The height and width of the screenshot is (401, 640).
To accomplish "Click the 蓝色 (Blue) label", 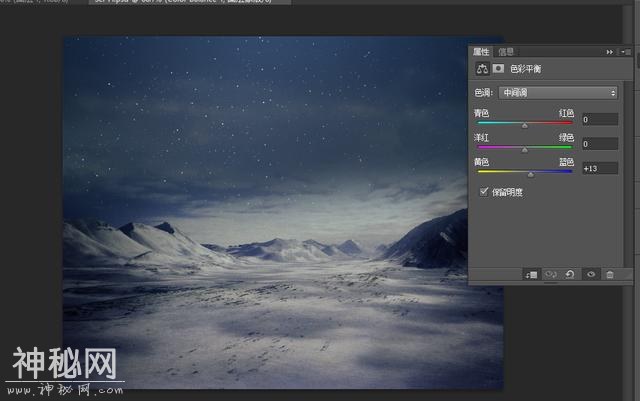I will pyautogui.click(x=566, y=162).
